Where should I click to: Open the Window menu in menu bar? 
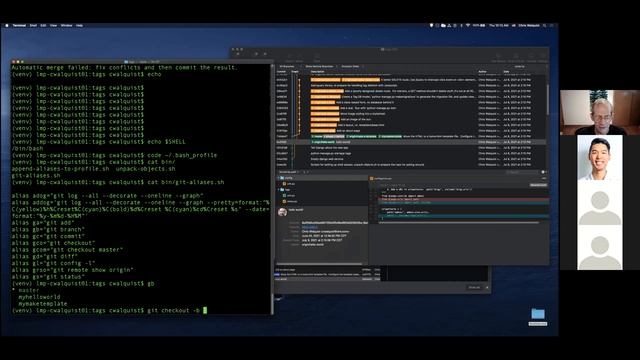pyautogui.click(x=66, y=25)
